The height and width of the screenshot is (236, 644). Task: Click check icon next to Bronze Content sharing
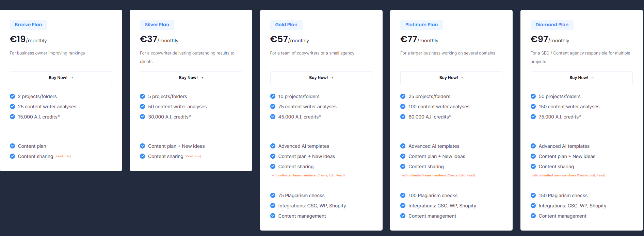13,156
